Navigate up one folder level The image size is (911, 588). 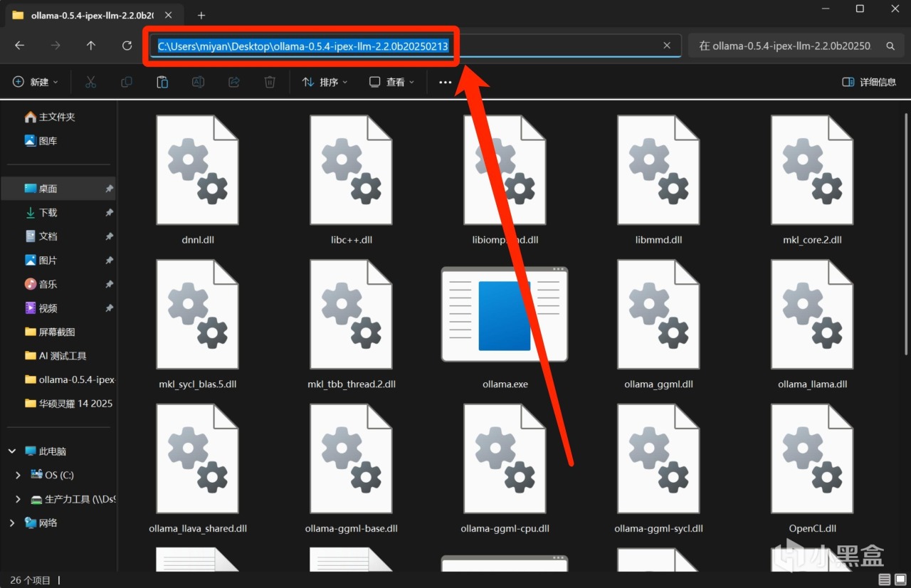[91, 46]
